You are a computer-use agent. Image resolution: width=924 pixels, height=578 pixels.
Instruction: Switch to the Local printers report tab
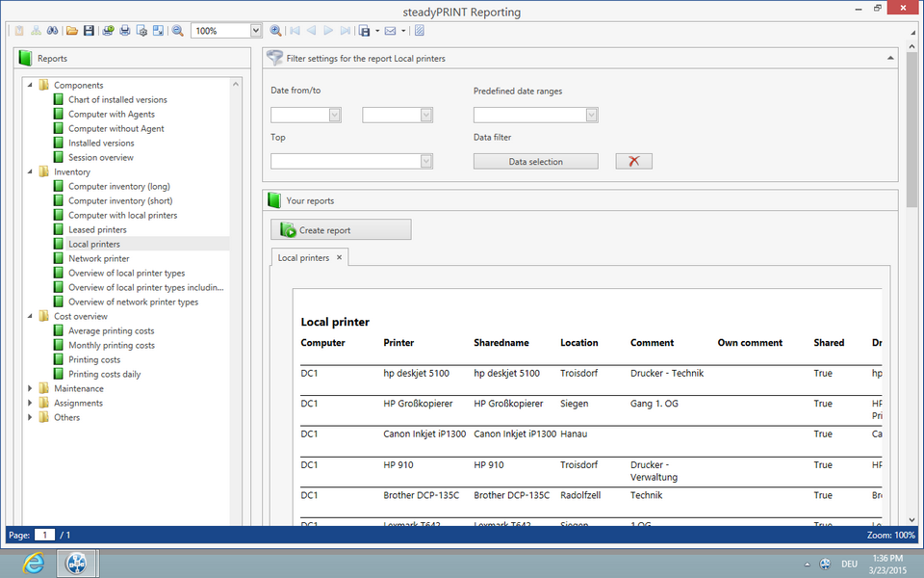pyautogui.click(x=303, y=258)
